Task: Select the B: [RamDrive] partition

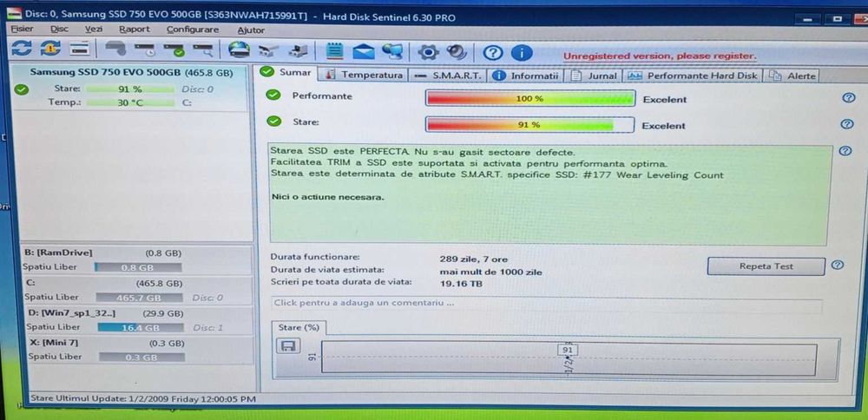Action: 136,259
